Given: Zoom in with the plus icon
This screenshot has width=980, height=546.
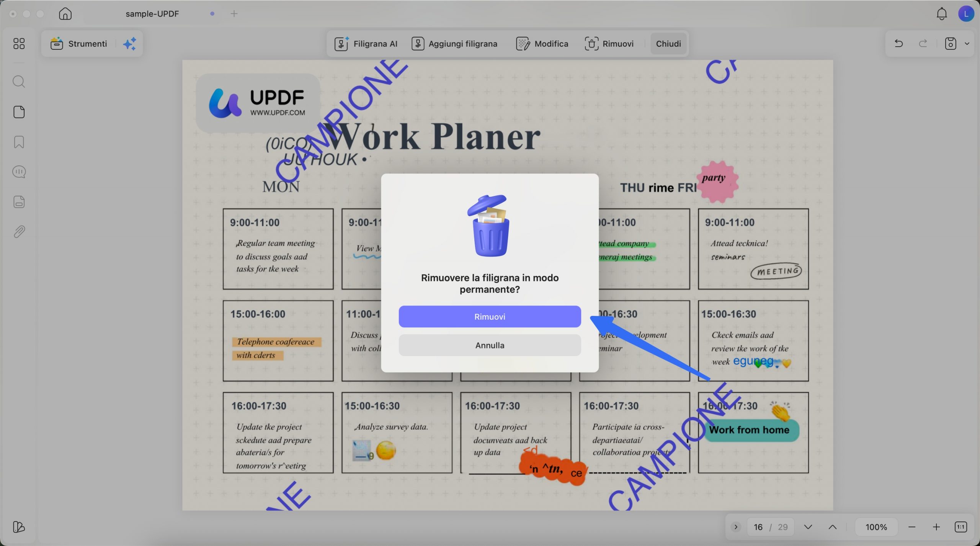Looking at the screenshot, I should pyautogui.click(x=936, y=527).
